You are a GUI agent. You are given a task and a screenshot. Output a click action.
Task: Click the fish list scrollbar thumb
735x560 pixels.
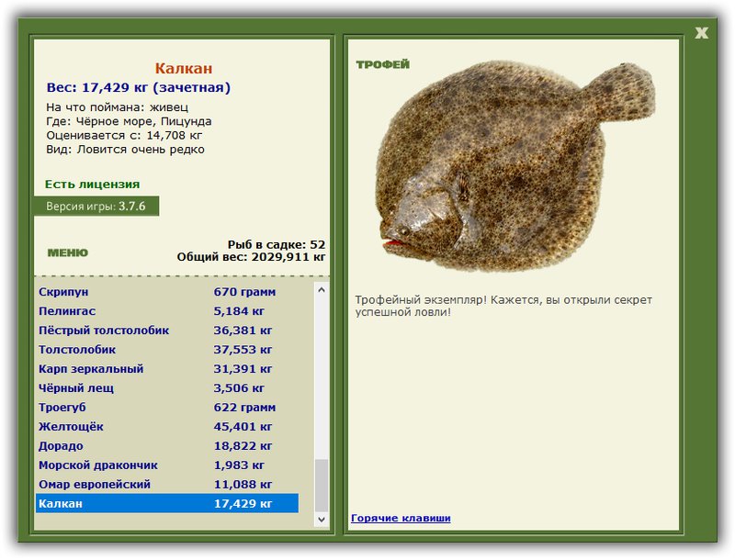point(322,486)
